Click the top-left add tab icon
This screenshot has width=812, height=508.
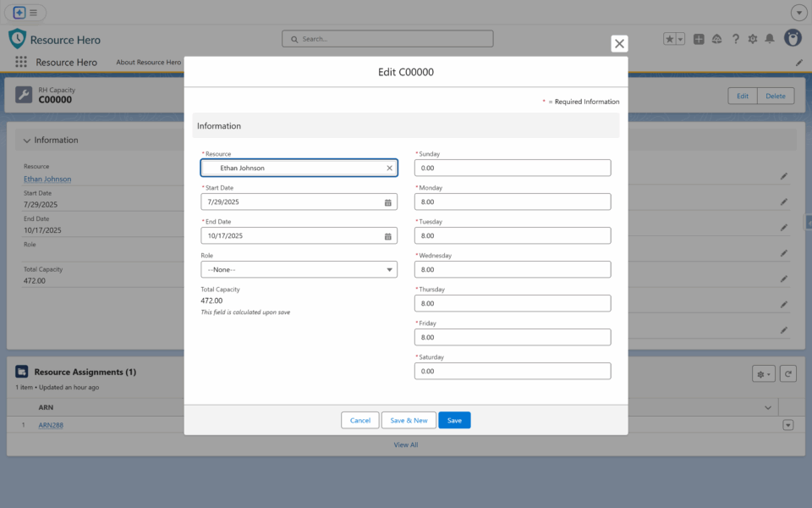tap(19, 13)
